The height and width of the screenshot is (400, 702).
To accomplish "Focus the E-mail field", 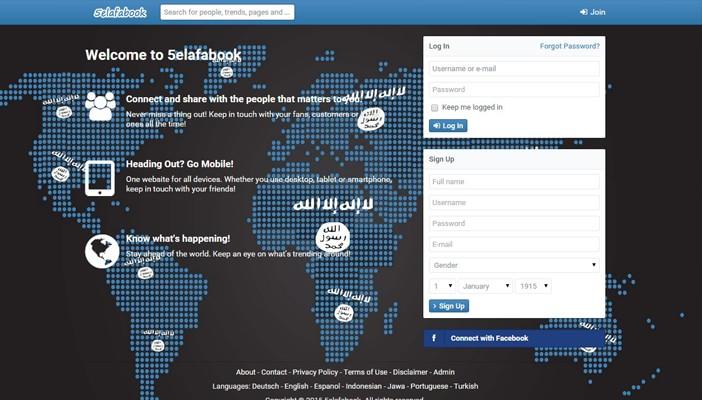I will 514,244.
